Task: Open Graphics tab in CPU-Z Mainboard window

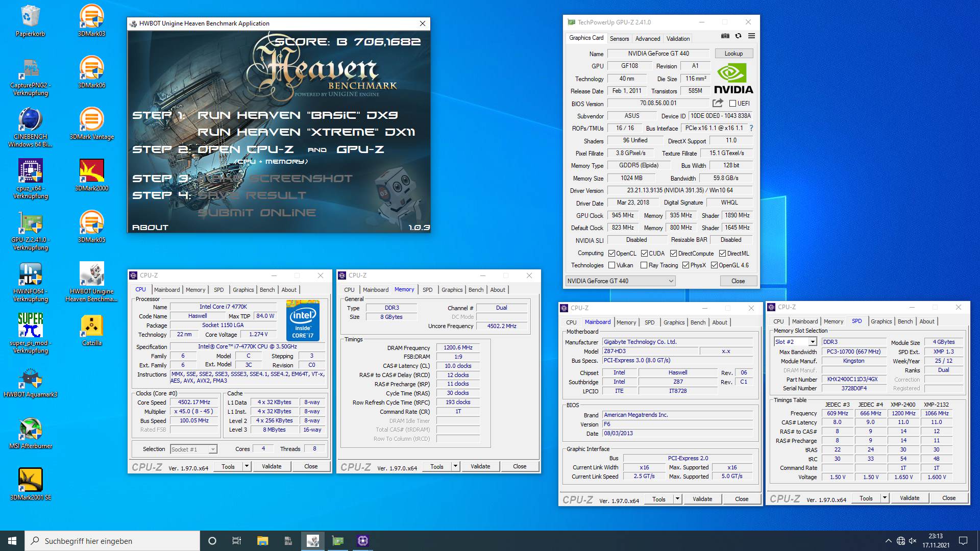Action: tap(674, 322)
